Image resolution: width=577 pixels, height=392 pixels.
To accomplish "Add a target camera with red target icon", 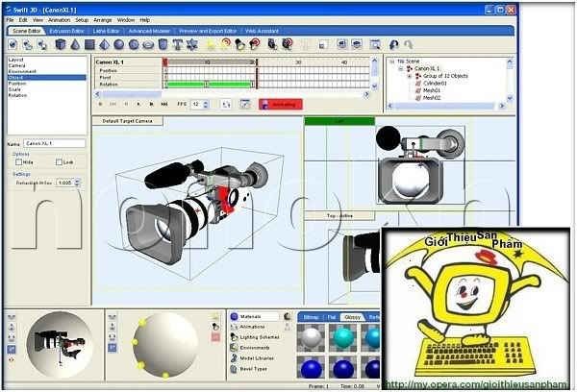I will 287,44.
